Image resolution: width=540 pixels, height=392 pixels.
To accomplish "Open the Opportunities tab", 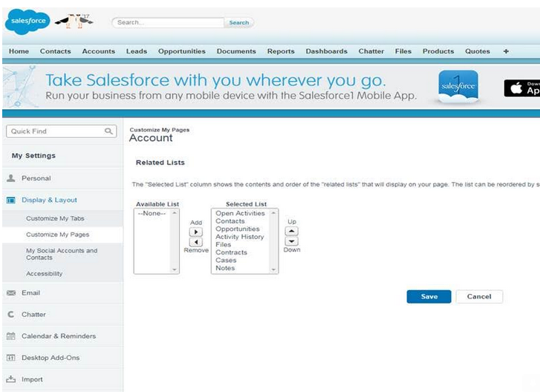I will click(182, 51).
